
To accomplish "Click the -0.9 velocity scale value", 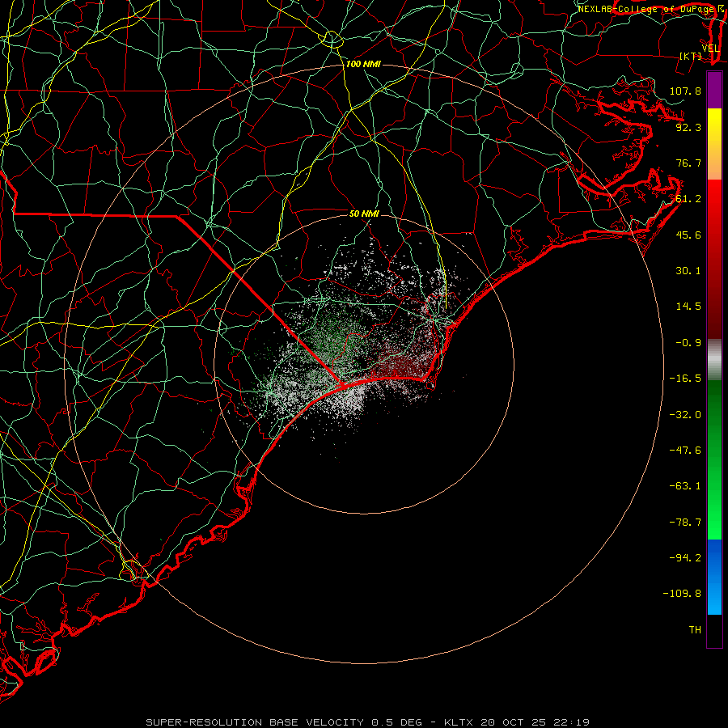I will click(x=688, y=343).
